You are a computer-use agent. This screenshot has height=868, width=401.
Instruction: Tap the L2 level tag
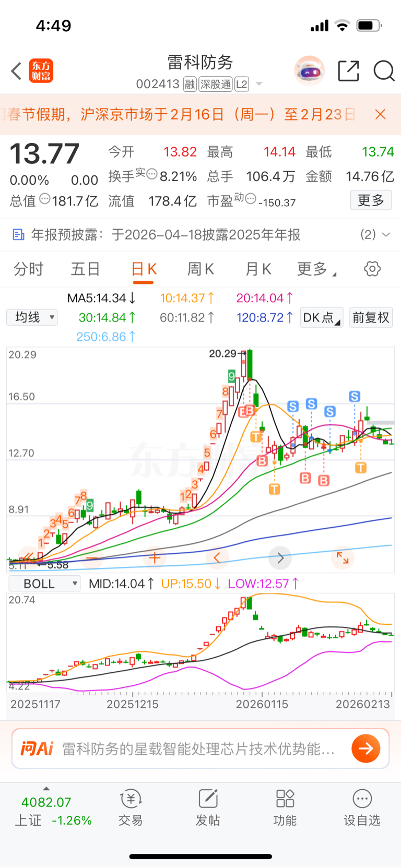pyautogui.click(x=242, y=84)
